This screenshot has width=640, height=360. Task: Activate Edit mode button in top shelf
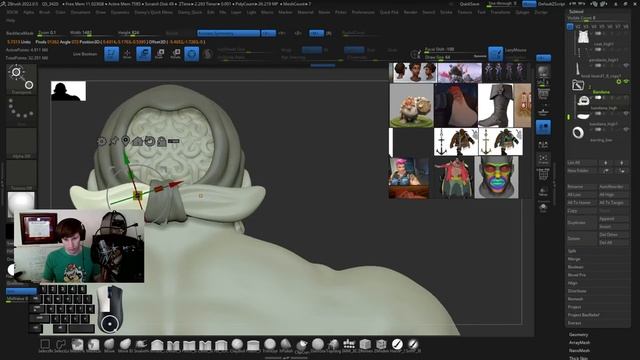[111, 53]
